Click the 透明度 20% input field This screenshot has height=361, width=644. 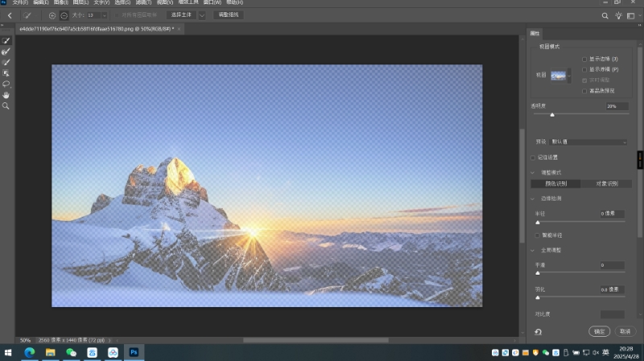(617, 106)
